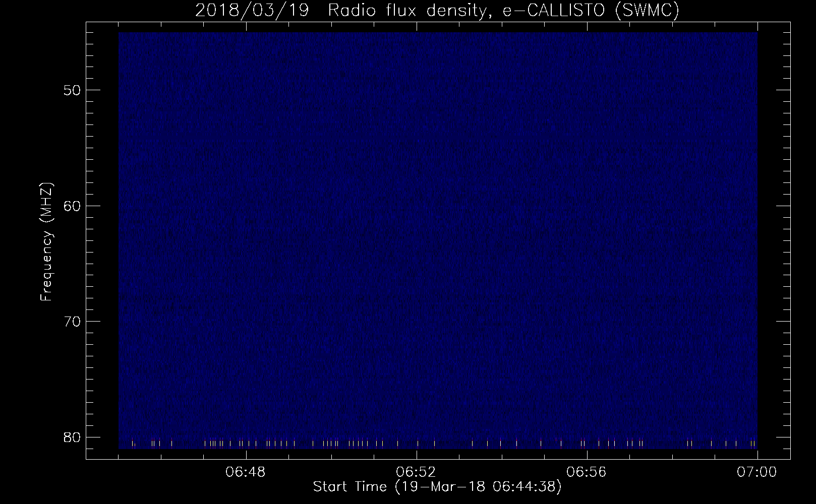Click the 06:56 time tick label
This screenshot has height=504, width=816.
(x=587, y=473)
